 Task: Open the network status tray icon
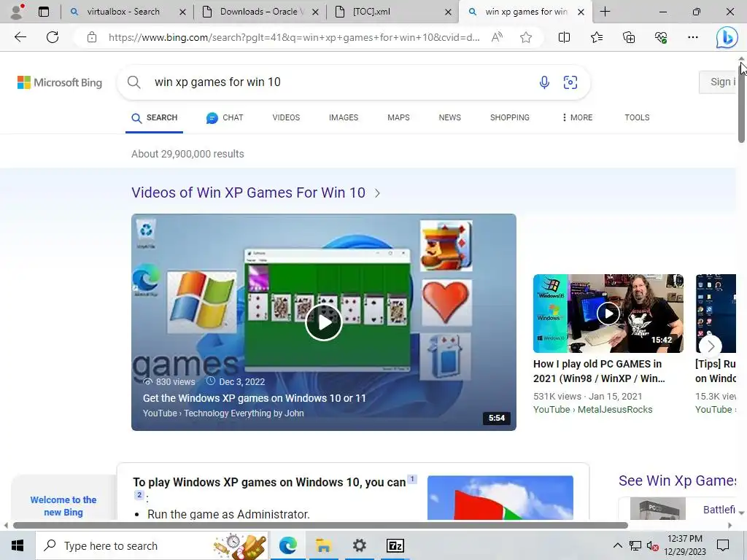(x=635, y=545)
